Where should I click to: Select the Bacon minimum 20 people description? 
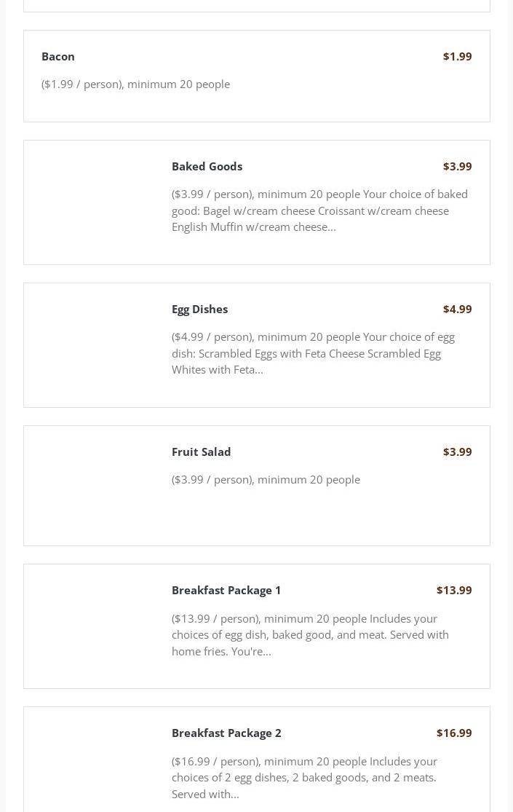tap(135, 84)
